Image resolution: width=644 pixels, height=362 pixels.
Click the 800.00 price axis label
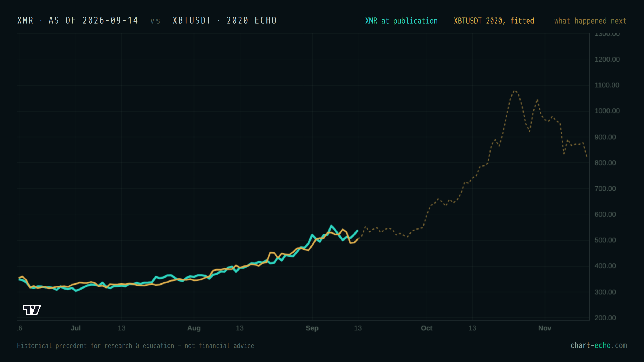click(x=605, y=163)
